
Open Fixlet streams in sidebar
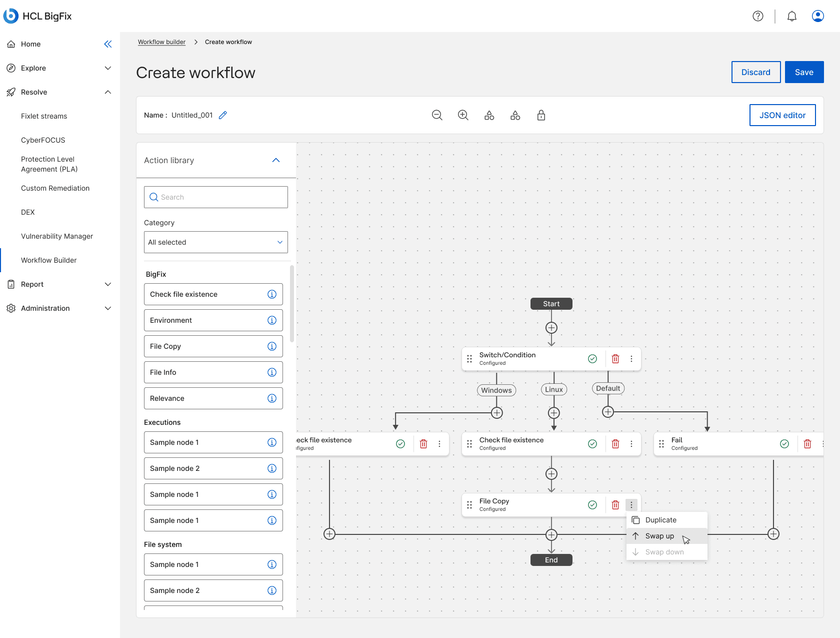tap(44, 116)
